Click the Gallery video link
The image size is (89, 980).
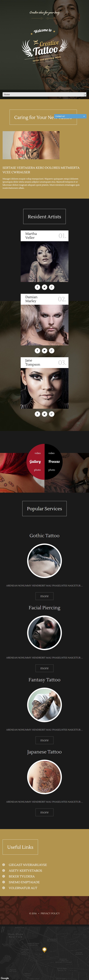pyautogui.click(x=37, y=453)
